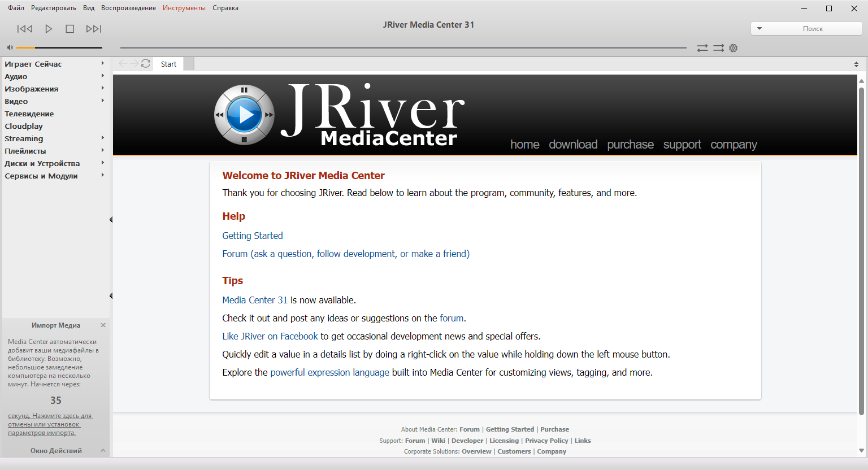Viewport: 868px width, 470px height.
Task: Open the Privacy Policy footer link
Action: click(546, 441)
